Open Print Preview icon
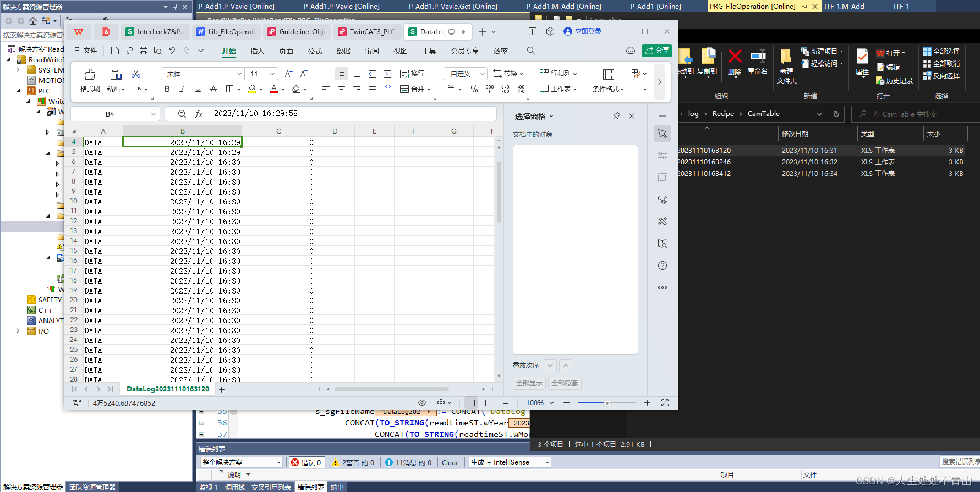 tap(158, 51)
